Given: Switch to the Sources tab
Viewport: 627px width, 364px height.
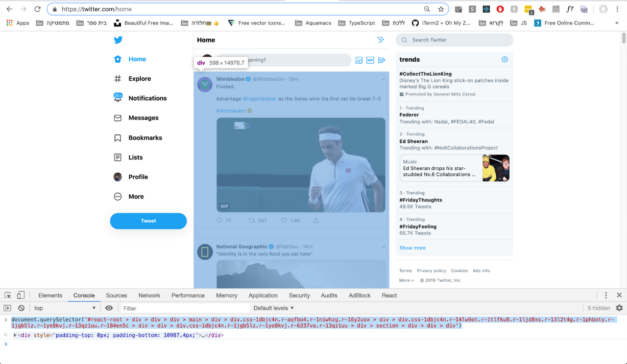Looking at the screenshot, I should pyautogui.click(x=117, y=296).
